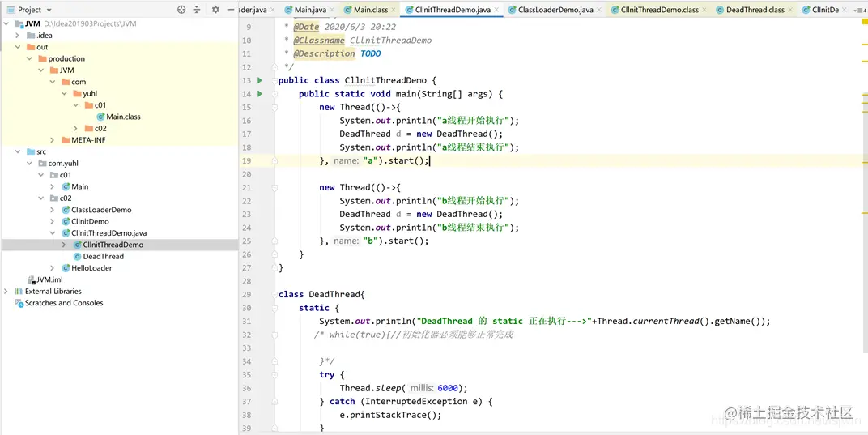The height and width of the screenshot is (435, 868).
Task: Expand the .idea folder
Action: coord(18,36)
